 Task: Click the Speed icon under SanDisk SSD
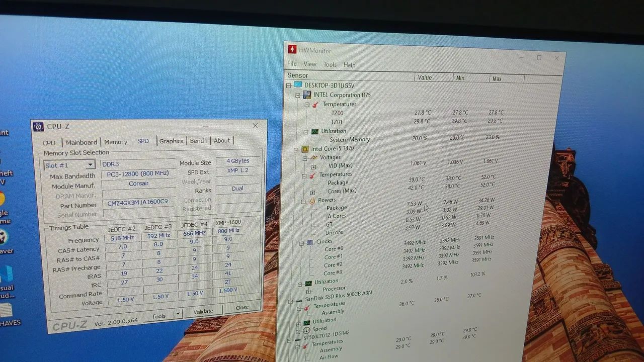point(306,331)
